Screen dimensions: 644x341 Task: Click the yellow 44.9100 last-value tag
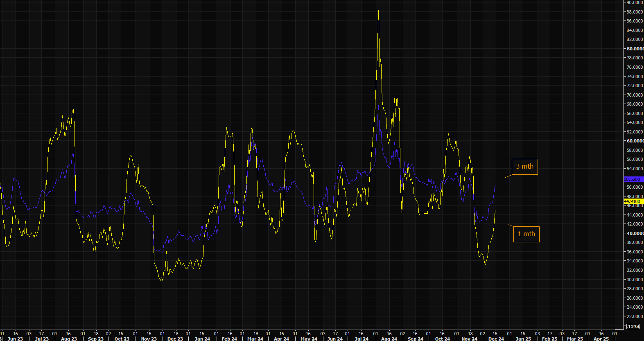tap(633, 201)
